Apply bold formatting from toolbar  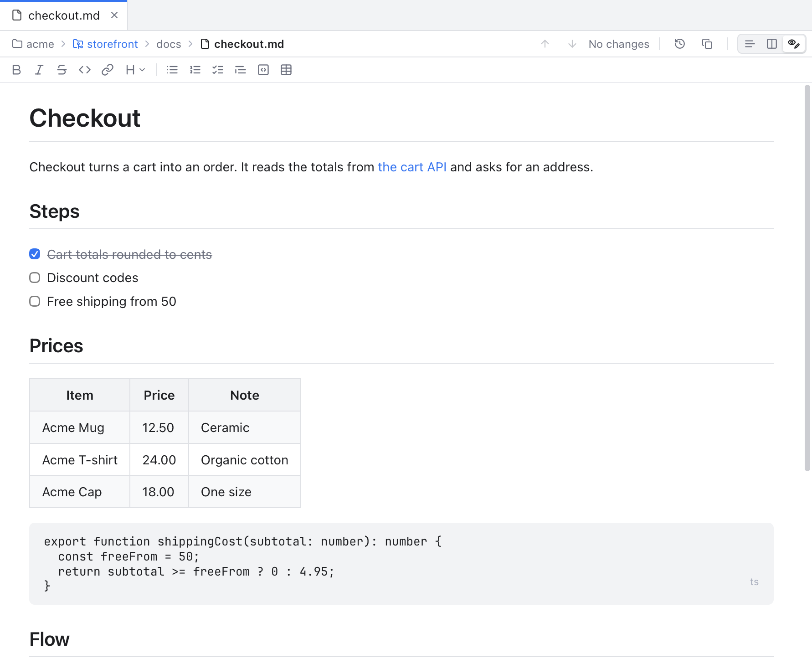[16, 70]
